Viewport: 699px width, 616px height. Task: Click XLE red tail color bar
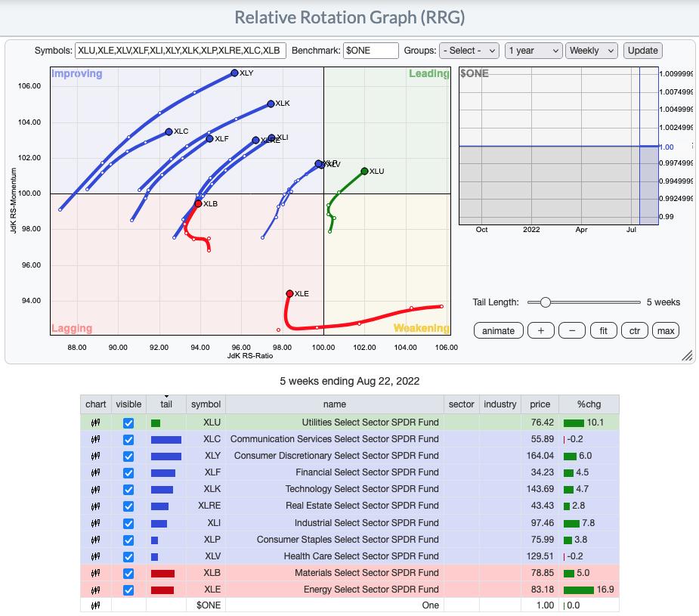click(162, 590)
